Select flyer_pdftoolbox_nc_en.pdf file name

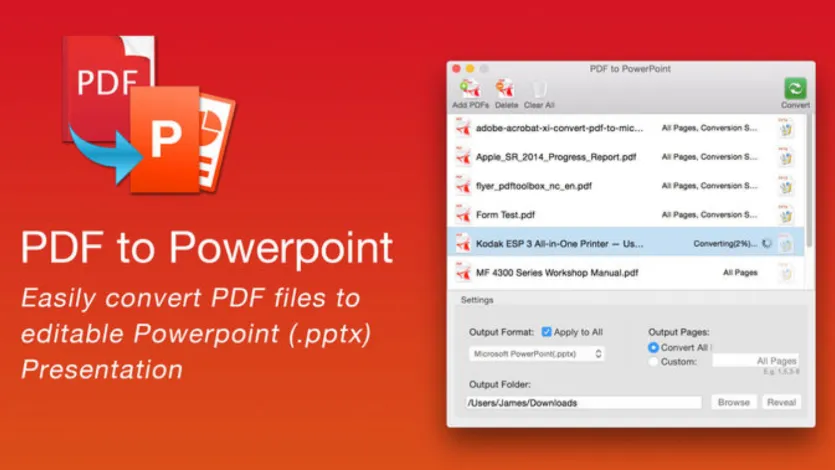point(534,186)
